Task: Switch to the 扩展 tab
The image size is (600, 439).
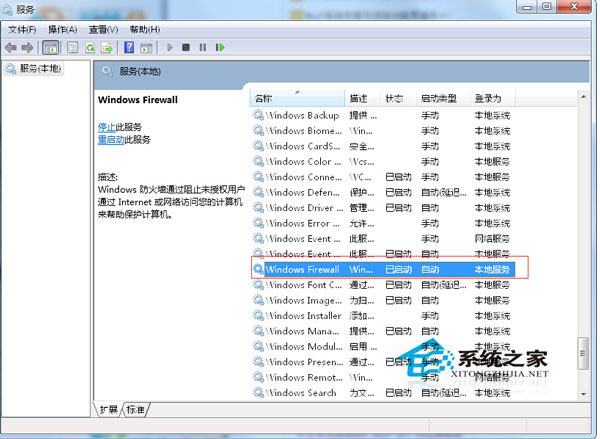Action: (x=109, y=410)
